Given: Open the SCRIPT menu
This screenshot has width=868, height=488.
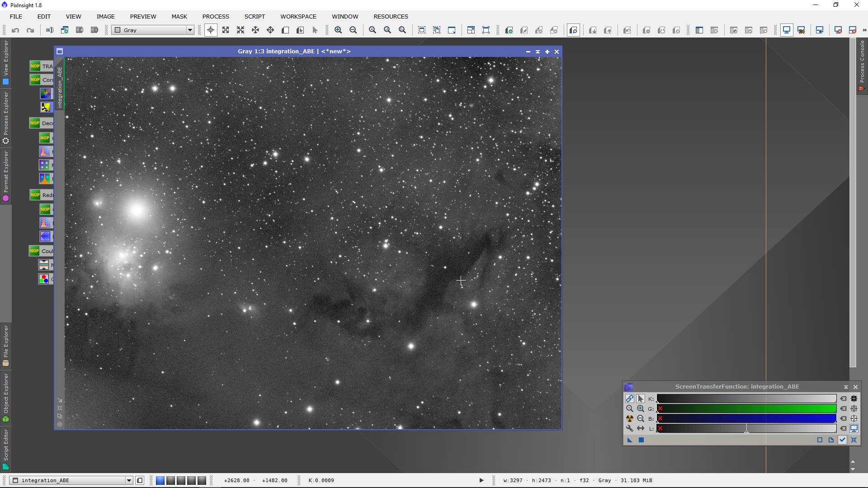Looking at the screenshot, I should click(x=255, y=16).
